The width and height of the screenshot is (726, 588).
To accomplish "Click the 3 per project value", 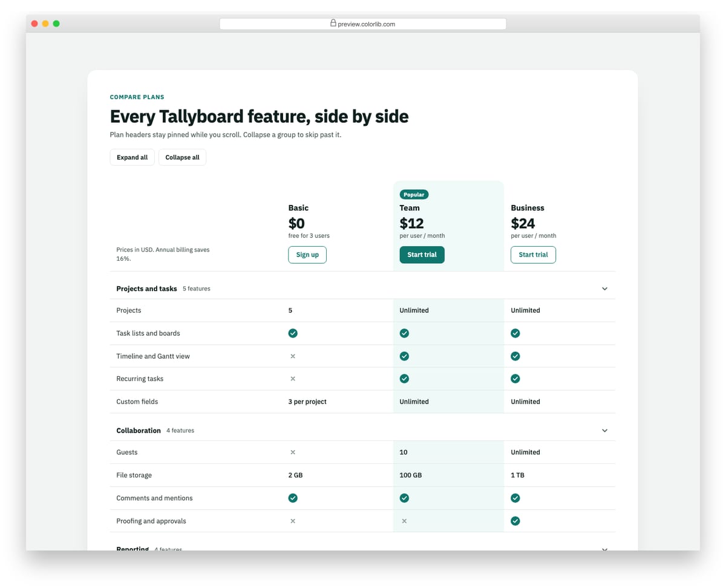I will (307, 402).
